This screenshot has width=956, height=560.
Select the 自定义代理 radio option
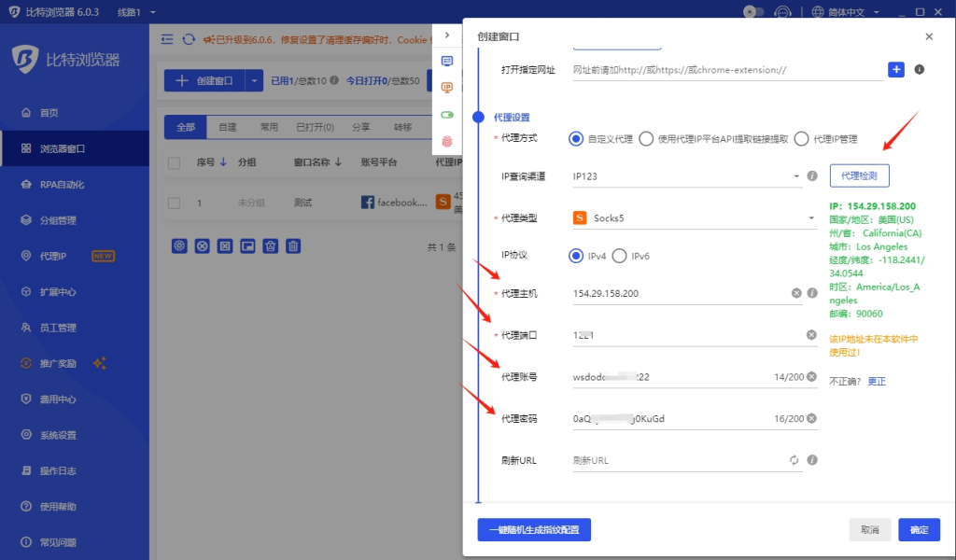tap(576, 139)
